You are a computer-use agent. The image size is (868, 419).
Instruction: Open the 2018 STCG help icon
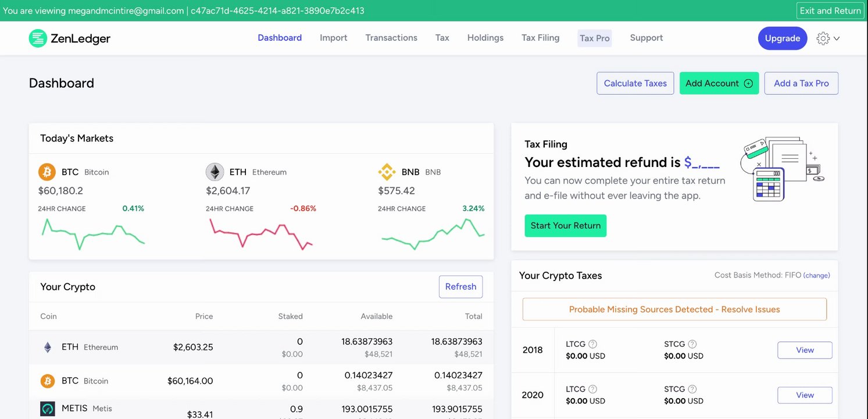click(x=692, y=344)
